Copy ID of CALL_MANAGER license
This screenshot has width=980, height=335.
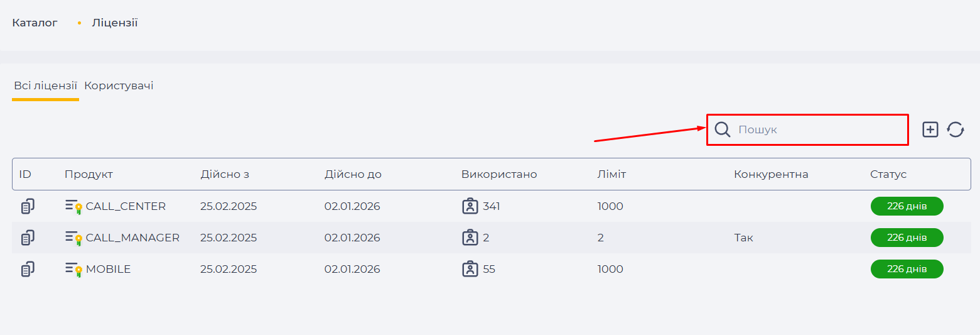[28, 238]
